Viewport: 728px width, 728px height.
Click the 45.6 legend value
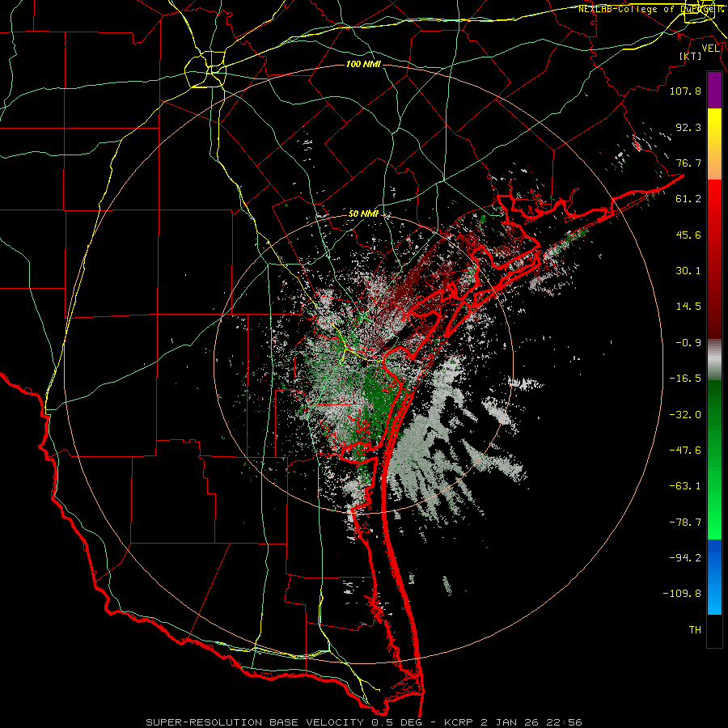(688, 235)
